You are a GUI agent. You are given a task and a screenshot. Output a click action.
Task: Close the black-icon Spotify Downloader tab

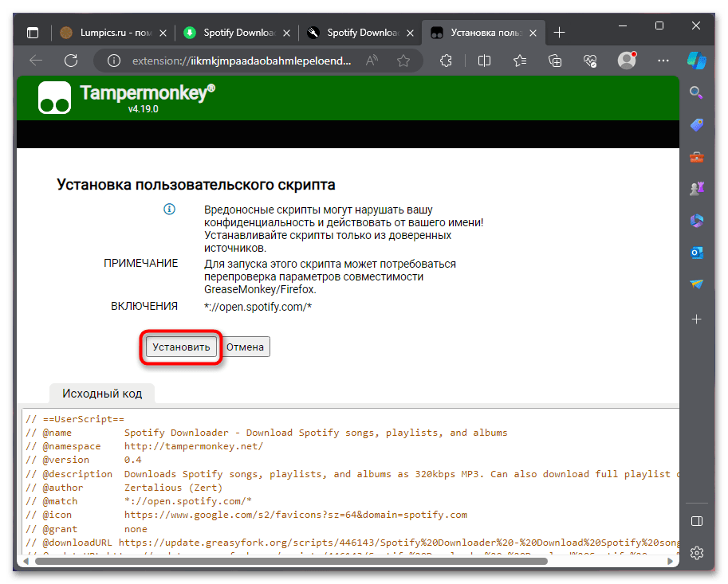(410, 33)
